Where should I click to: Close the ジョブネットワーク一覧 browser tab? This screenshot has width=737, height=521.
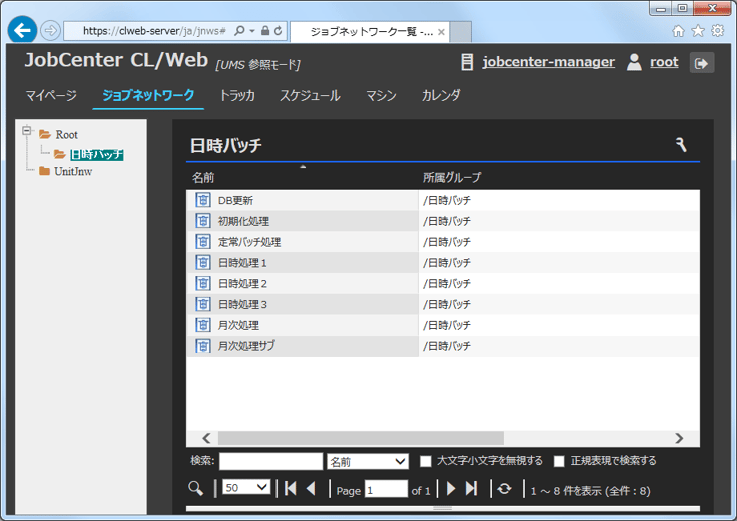click(x=441, y=32)
